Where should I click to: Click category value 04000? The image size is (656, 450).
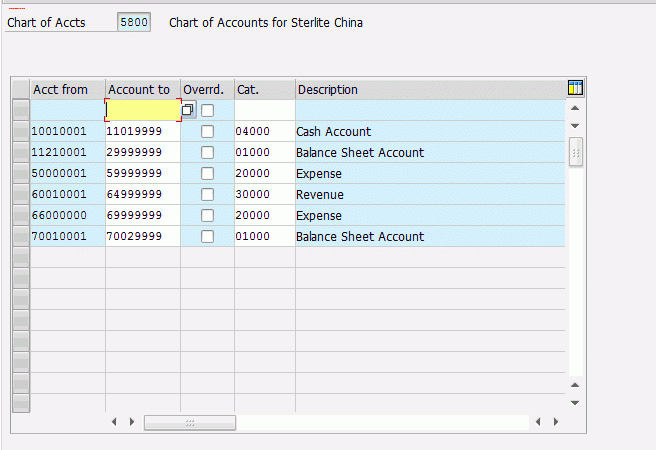click(252, 131)
